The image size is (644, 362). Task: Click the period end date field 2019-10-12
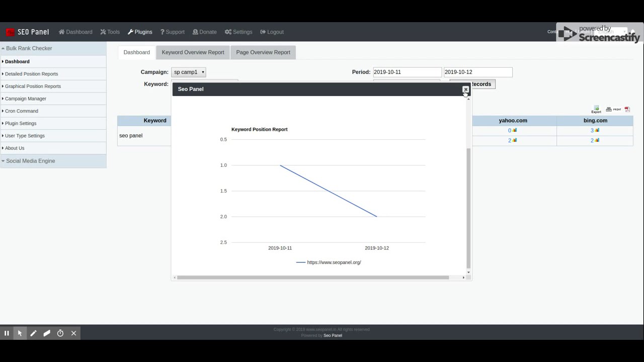tap(478, 72)
